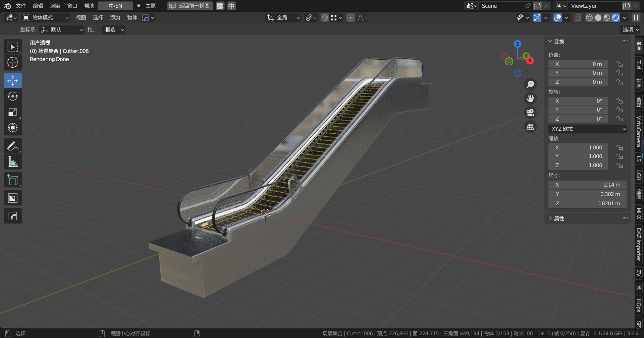Open the 编辑 menu
Viewport: 644px width, 338px height.
click(x=38, y=6)
